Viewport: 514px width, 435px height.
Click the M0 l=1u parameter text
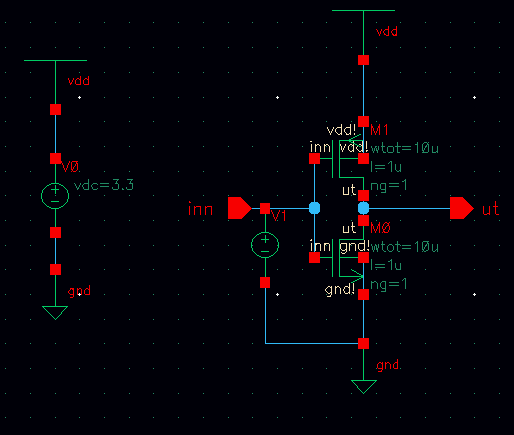(x=386, y=265)
